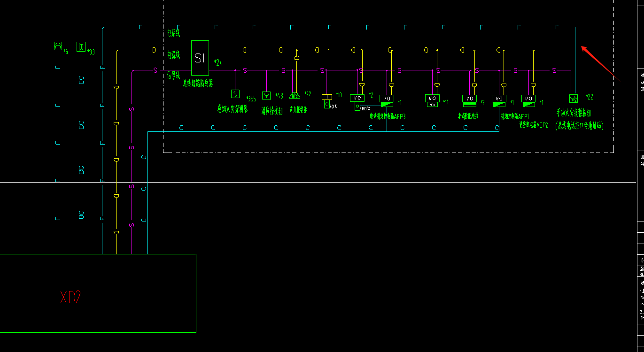Select the manual fire alarm button symbol

pos(574,99)
